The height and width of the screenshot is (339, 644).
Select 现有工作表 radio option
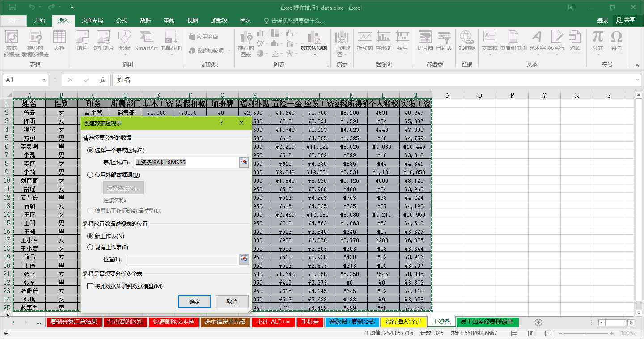pos(90,247)
